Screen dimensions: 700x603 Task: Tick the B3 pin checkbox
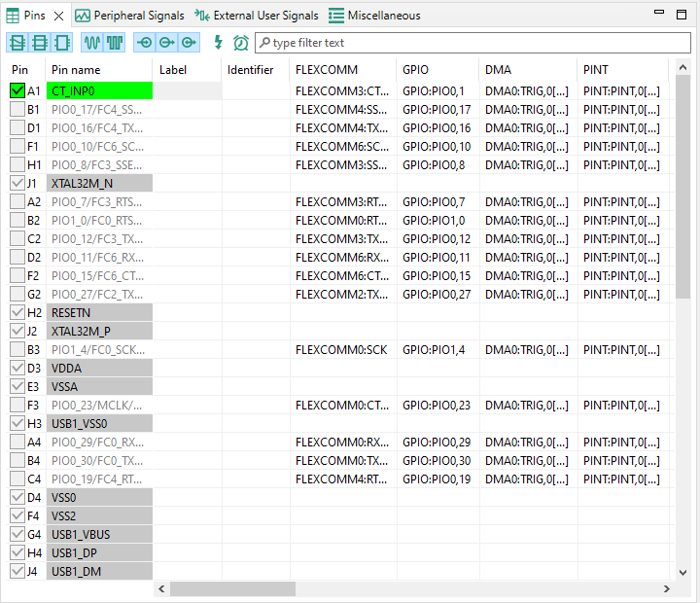tap(17, 350)
